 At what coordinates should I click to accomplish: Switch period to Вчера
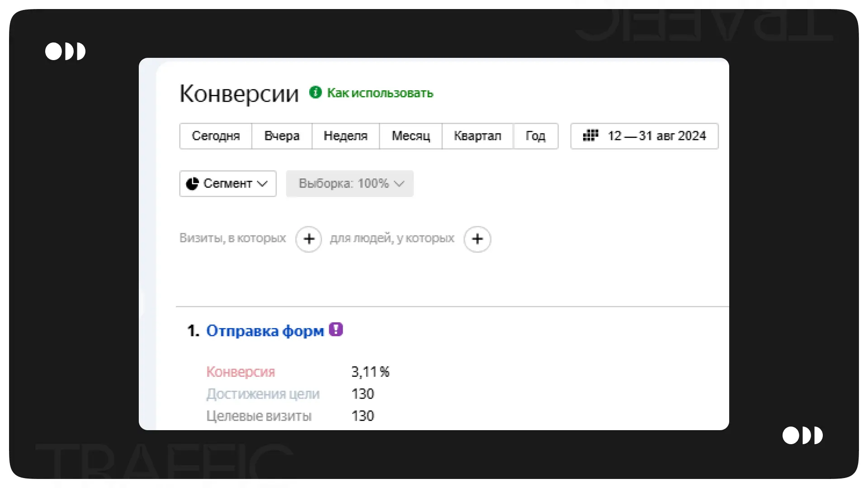(282, 136)
